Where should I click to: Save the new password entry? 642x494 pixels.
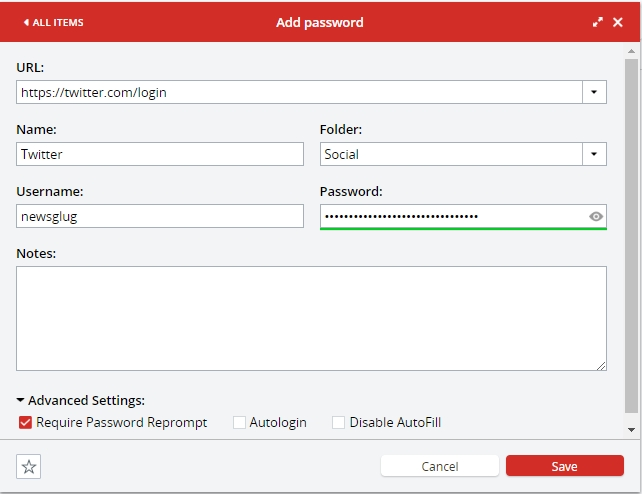[565, 466]
